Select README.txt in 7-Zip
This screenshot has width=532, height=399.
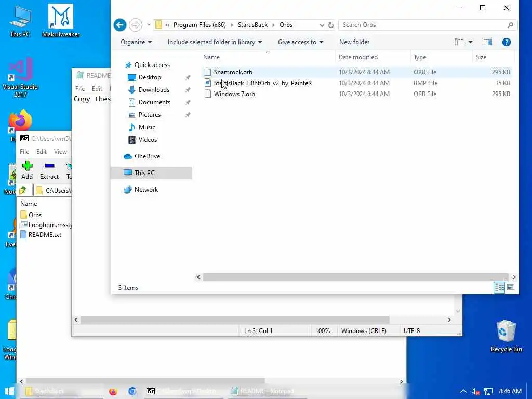41,234
